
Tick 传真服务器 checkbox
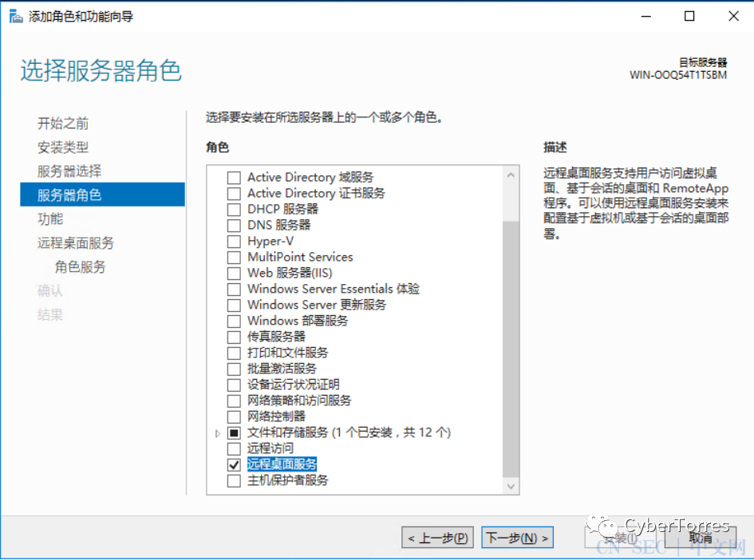[235, 337]
